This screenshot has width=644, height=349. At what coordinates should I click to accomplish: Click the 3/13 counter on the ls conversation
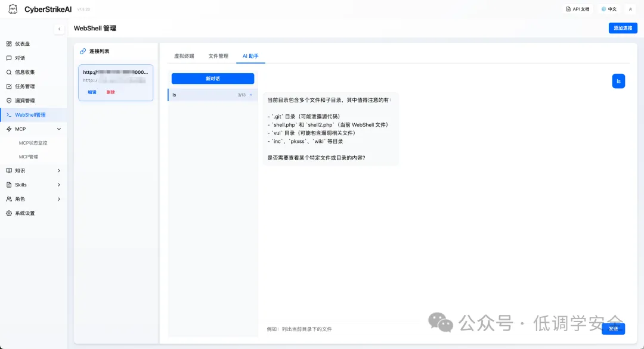pos(241,95)
